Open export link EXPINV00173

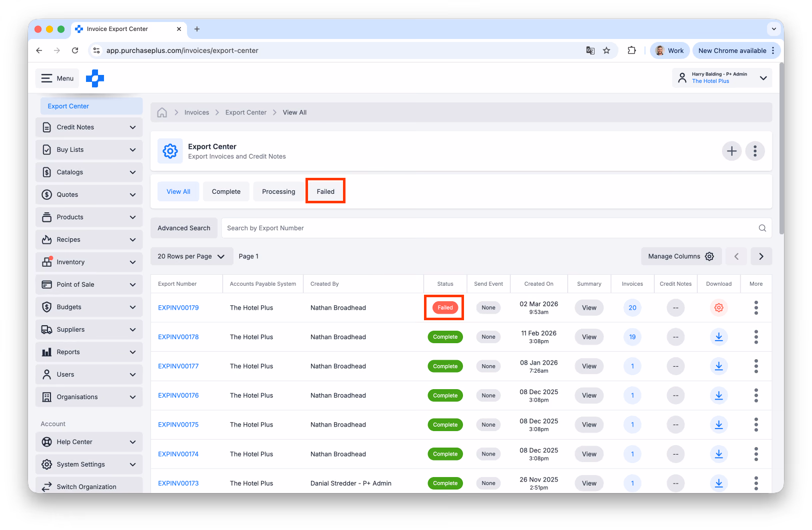pyautogui.click(x=178, y=484)
